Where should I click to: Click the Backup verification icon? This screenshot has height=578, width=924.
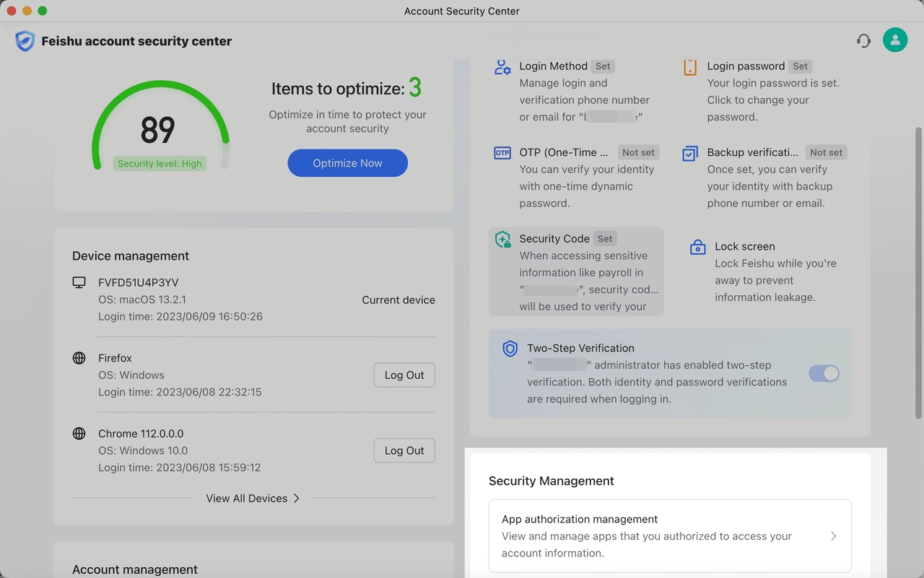point(689,152)
